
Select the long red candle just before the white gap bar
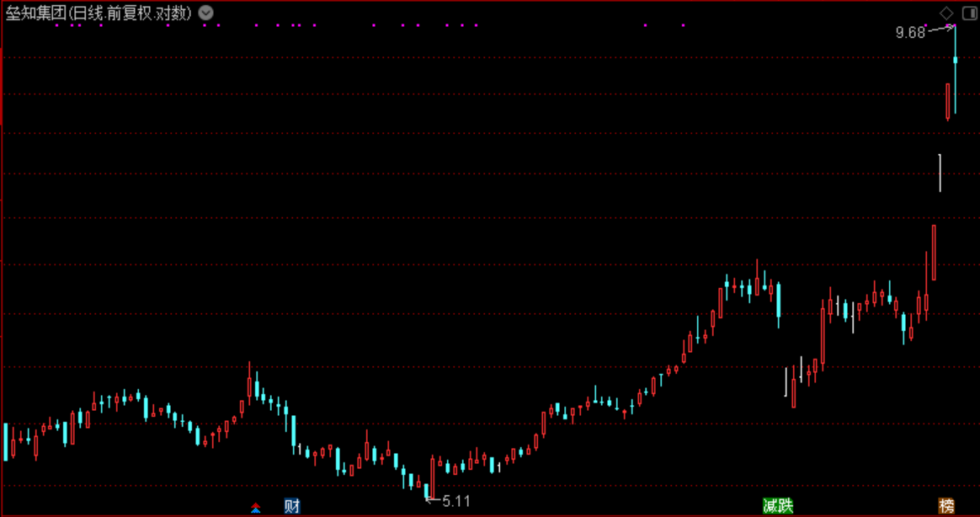click(934, 253)
